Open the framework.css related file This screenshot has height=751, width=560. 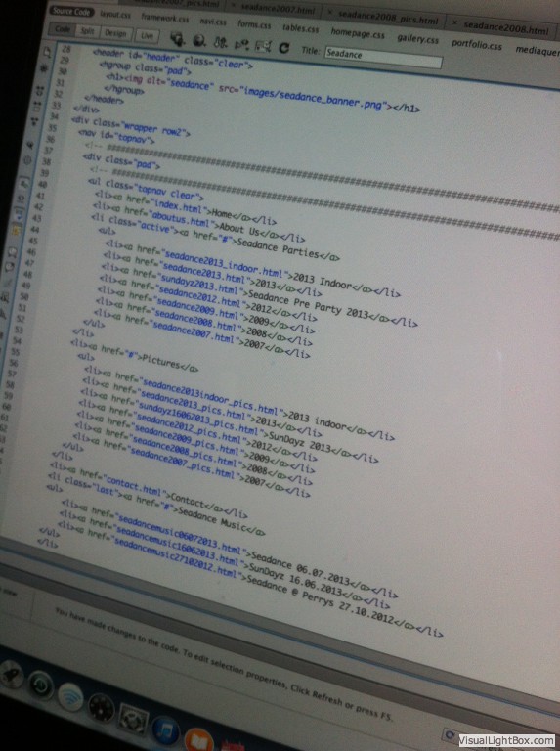(164, 18)
